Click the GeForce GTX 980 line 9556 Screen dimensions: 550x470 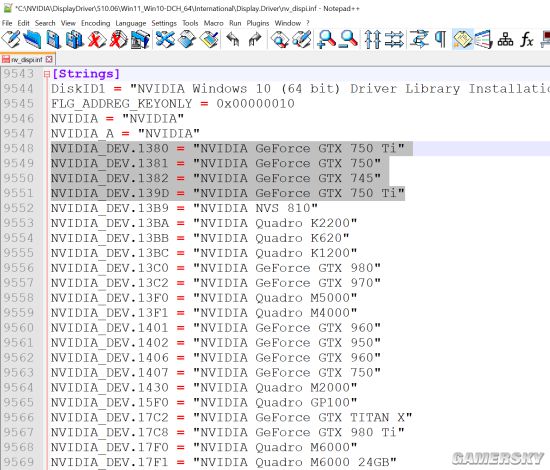216,268
